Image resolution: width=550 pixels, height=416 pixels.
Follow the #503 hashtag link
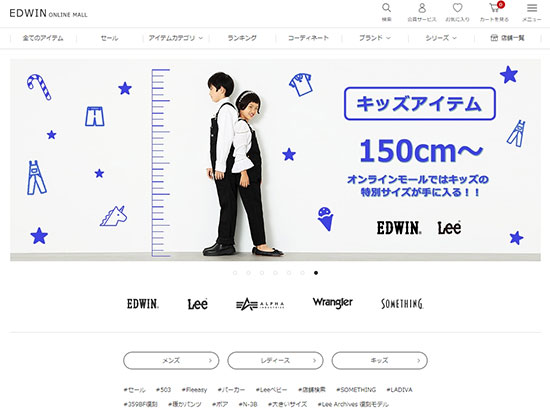point(163,390)
